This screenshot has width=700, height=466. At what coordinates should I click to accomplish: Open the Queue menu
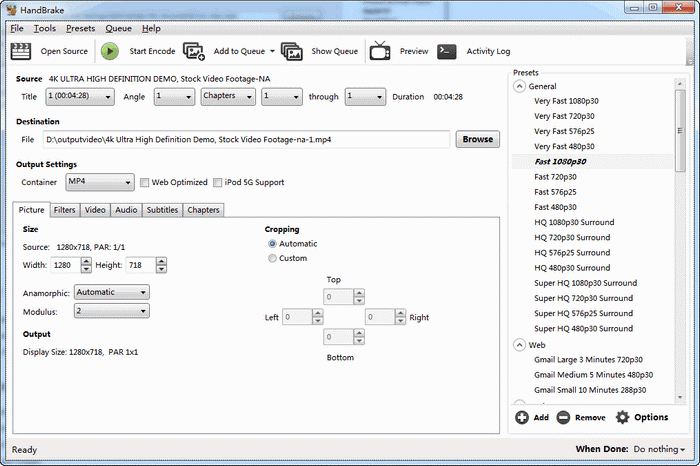(x=118, y=29)
